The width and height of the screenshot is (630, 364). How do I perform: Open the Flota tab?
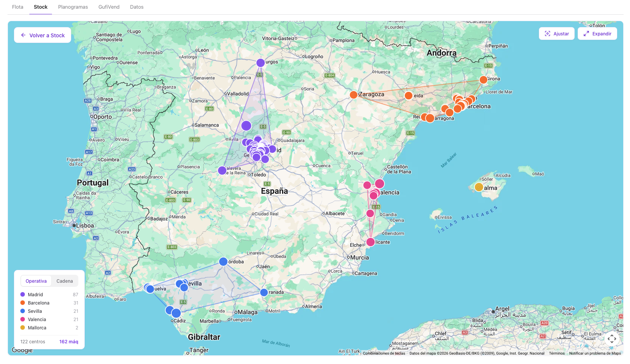click(18, 7)
